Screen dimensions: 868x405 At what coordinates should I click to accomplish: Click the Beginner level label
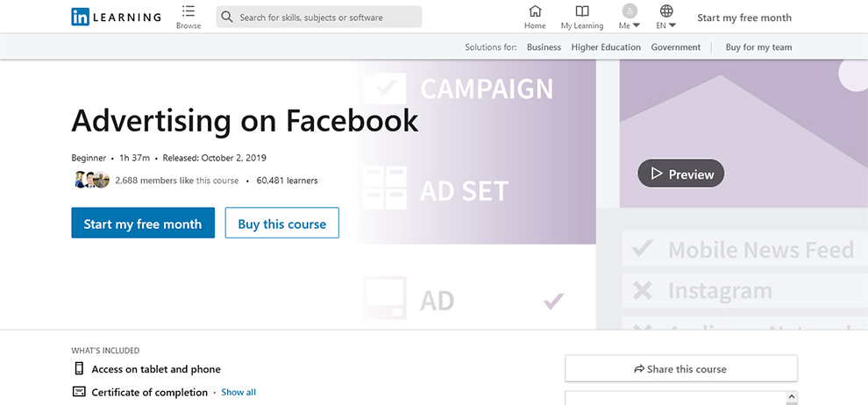pyautogui.click(x=89, y=158)
